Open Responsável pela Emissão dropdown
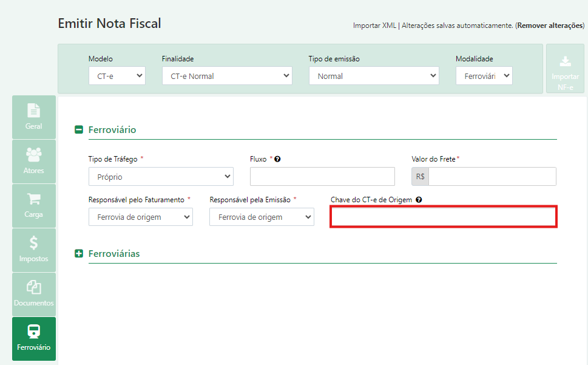Viewport: 588px width, 365px height. click(262, 217)
